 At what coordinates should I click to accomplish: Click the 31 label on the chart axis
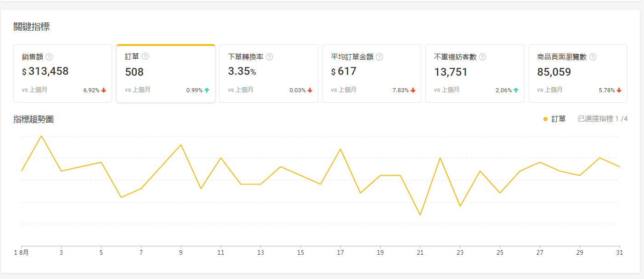pyautogui.click(x=620, y=252)
